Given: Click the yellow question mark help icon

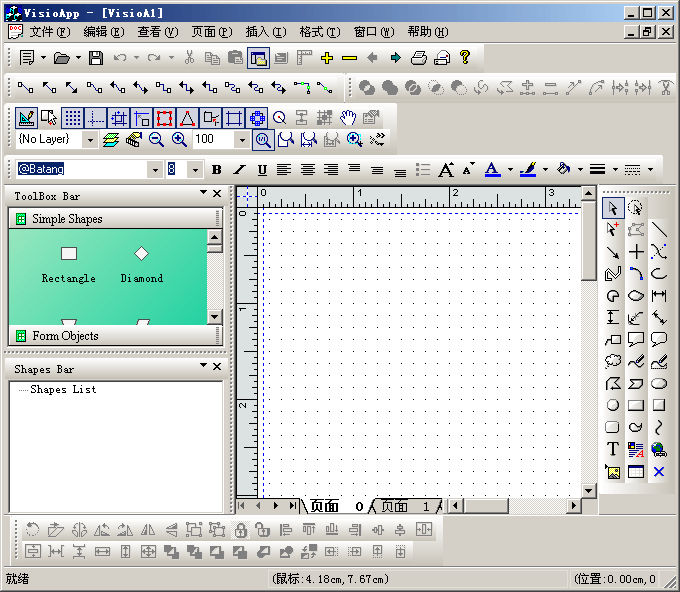Looking at the screenshot, I should [x=465, y=58].
